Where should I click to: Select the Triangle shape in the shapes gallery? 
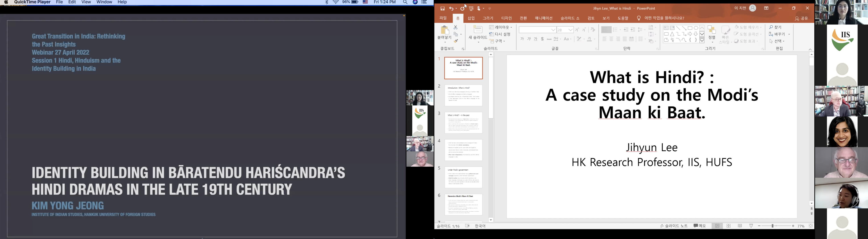tap(672, 34)
